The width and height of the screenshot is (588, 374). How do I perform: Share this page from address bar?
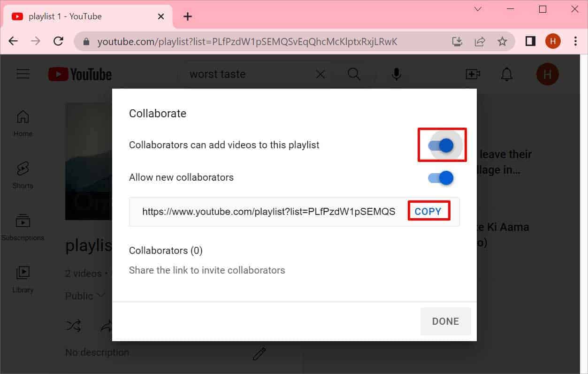click(480, 42)
